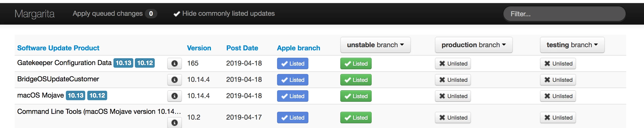Click the 10.12 tag on macOS Mojave
Screen dimensions: 644x128
pyautogui.click(x=97, y=95)
